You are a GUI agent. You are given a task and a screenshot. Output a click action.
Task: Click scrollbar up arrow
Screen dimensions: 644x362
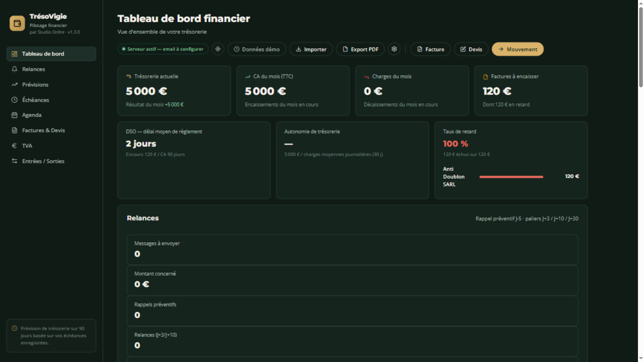coord(641,3)
